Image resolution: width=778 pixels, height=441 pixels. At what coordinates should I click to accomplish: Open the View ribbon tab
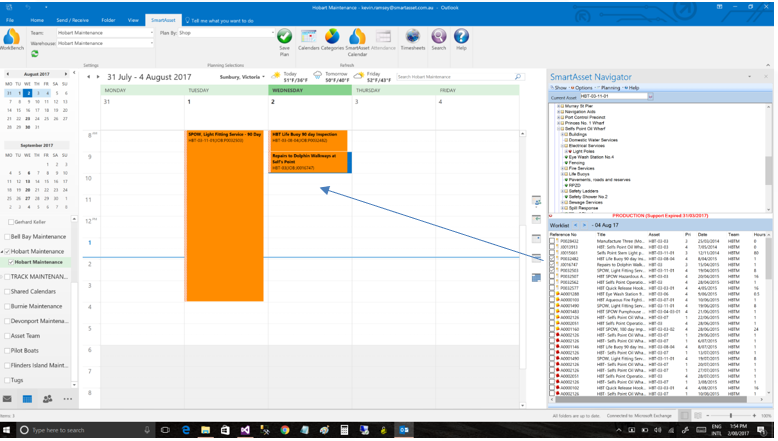tap(133, 20)
